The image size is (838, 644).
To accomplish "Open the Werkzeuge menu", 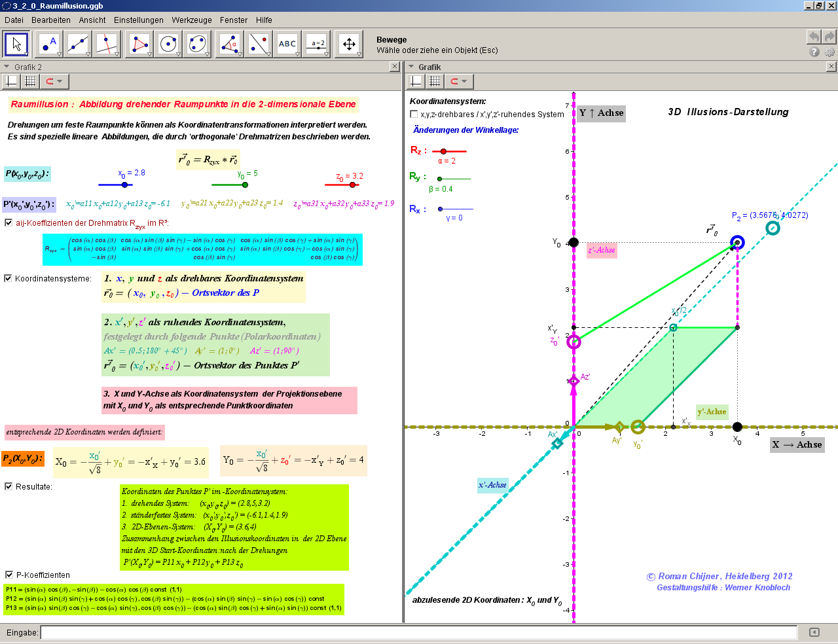I will point(192,20).
